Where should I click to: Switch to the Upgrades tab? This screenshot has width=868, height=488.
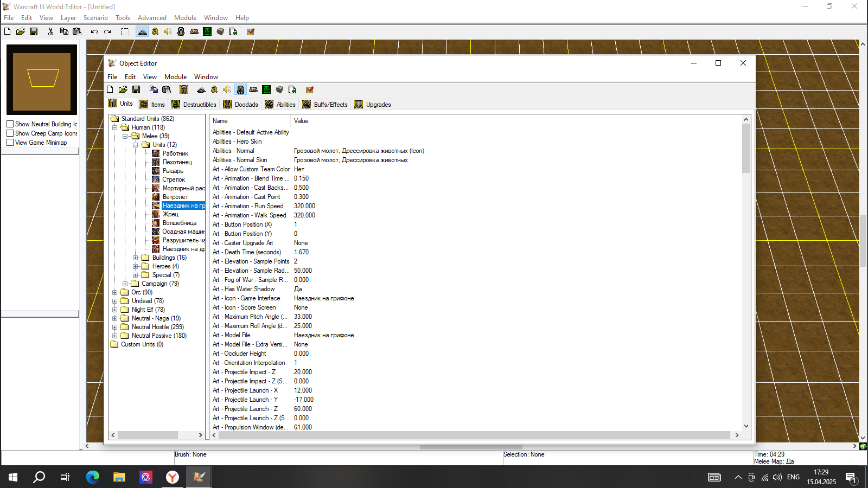(x=373, y=105)
